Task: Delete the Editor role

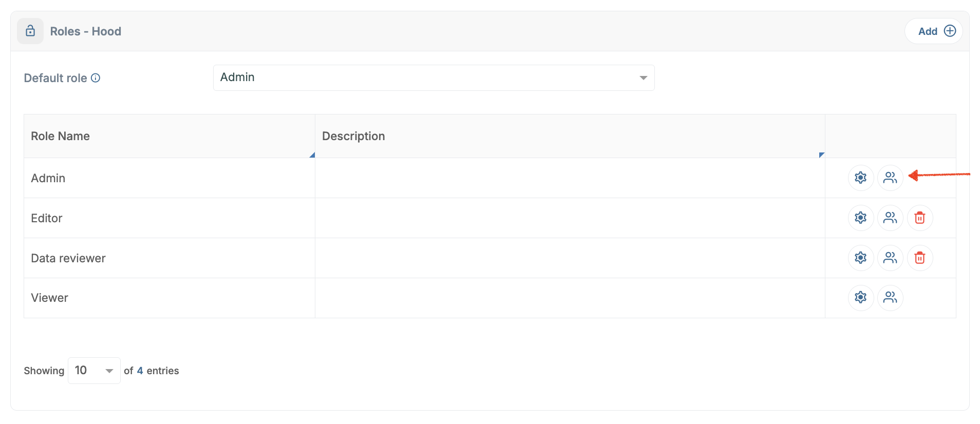Action: [919, 218]
